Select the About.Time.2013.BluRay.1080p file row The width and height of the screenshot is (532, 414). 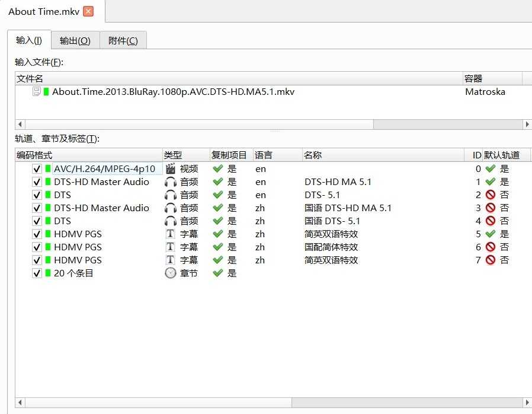(174, 92)
